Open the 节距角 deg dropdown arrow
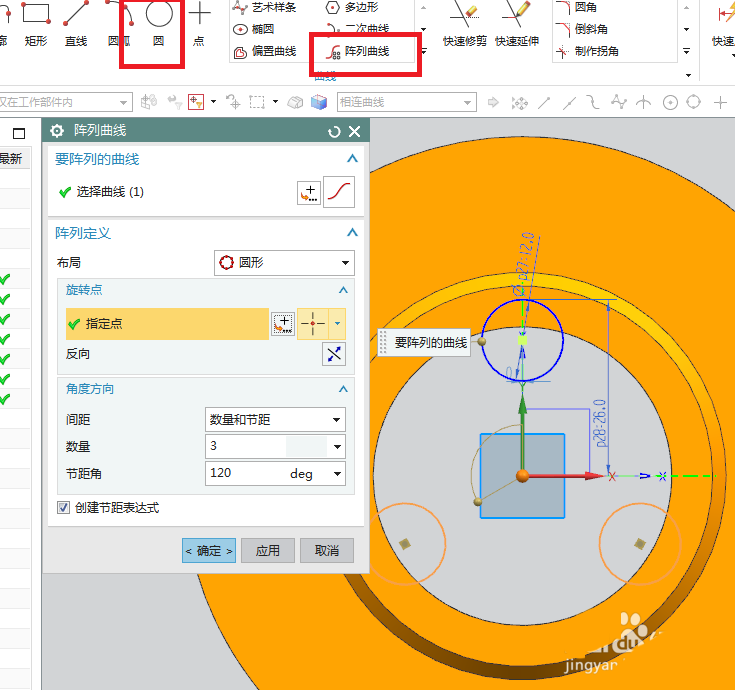Viewport: 735px width, 690px height. [x=337, y=474]
